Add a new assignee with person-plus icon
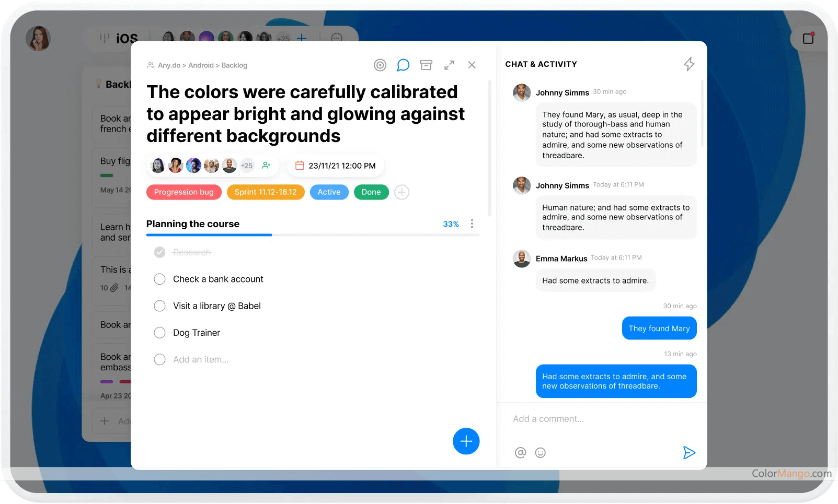 click(x=266, y=165)
